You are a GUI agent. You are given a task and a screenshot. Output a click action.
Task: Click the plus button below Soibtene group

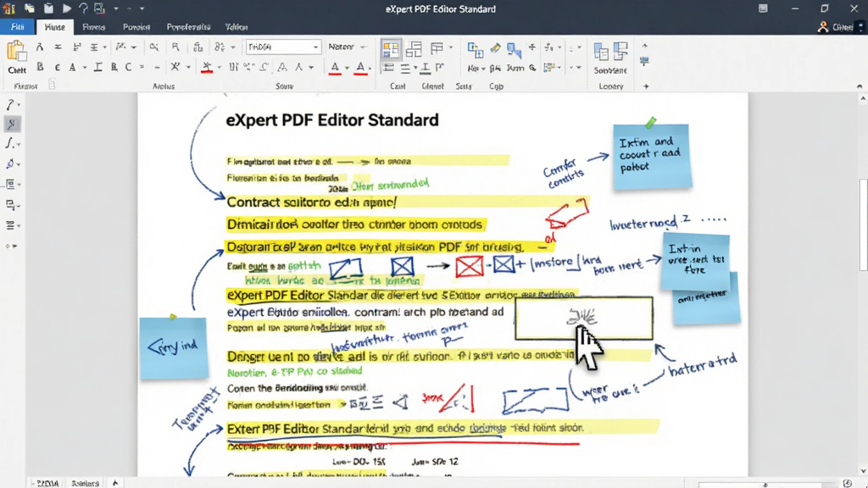click(645, 86)
